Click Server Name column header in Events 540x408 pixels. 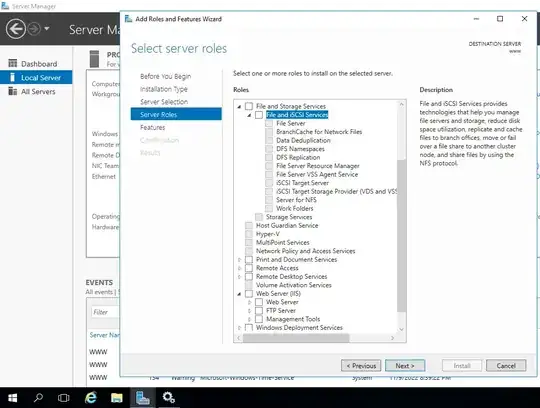[104, 335]
